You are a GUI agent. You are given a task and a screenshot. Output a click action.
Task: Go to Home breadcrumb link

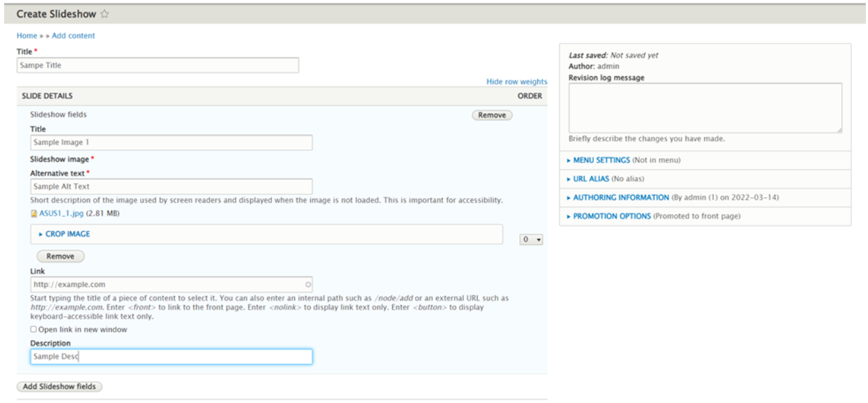(26, 36)
